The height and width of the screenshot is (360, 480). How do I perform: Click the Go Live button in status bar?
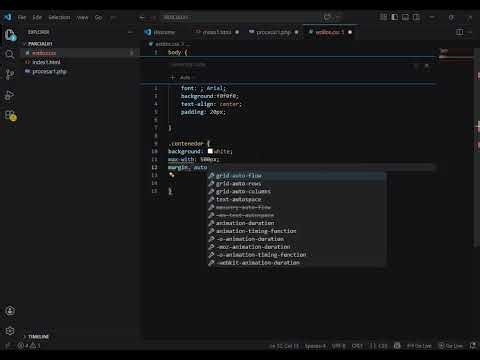click(451, 346)
